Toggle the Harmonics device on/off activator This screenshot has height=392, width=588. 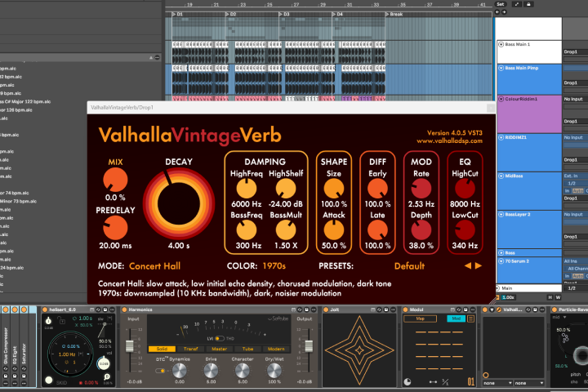tap(124, 310)
